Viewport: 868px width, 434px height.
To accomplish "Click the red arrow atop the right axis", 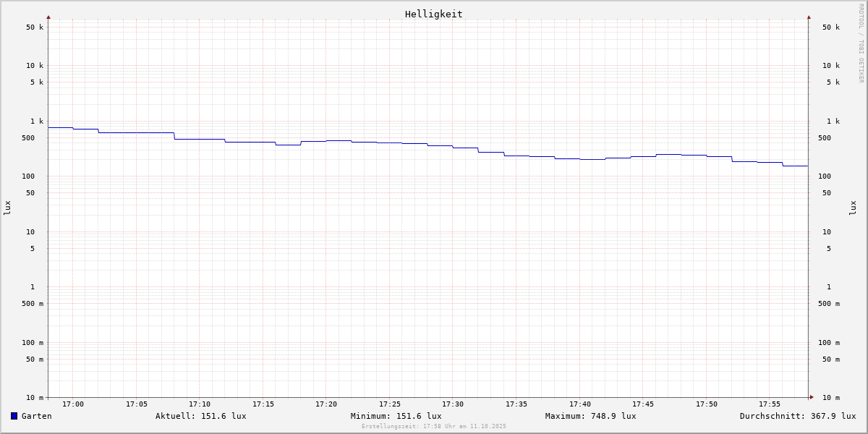I will click(809, 17).
